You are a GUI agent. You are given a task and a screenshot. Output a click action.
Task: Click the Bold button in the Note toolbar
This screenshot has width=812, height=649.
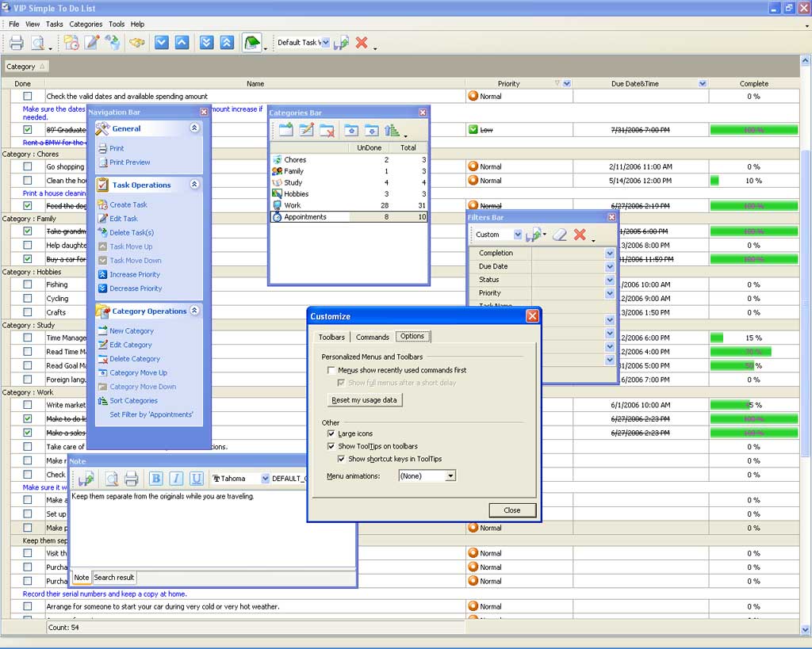tap(155, 479)
